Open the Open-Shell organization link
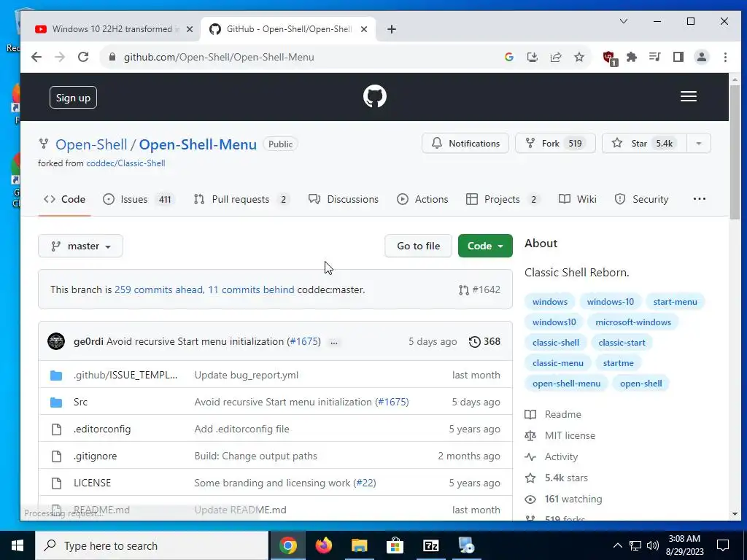The width and height of the screenshot is (747, 560). click(x=91, y=144)
